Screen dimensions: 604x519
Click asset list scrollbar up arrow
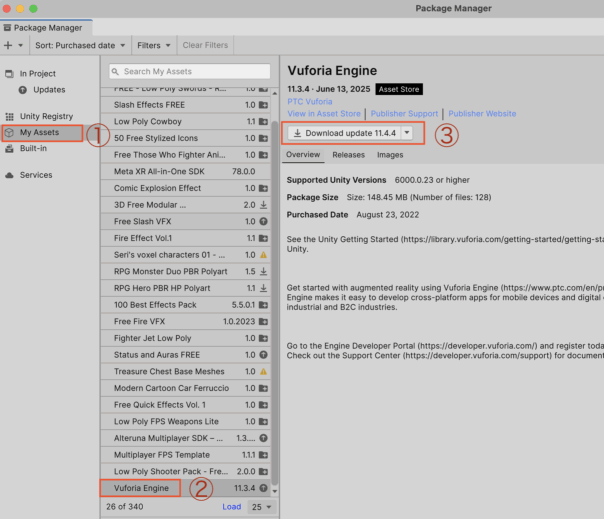275,93
